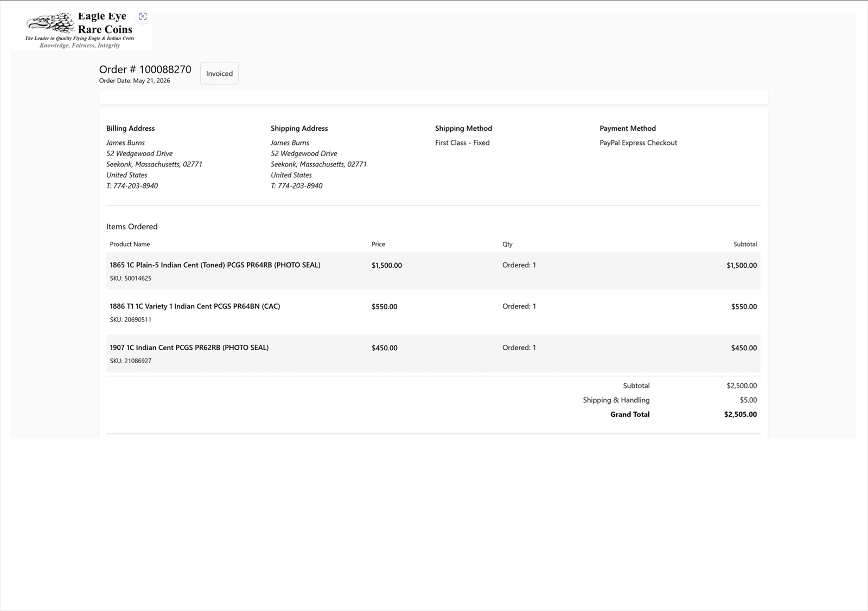Open the Eagle Eye Rare Coins logo
Screen dimensions: 868x611
[x=81, y=31]
